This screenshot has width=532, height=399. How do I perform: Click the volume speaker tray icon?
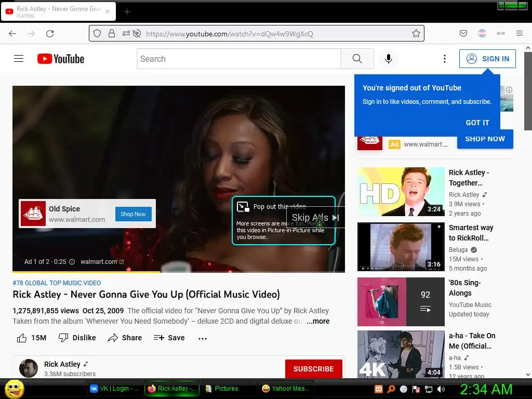[441, 389]
